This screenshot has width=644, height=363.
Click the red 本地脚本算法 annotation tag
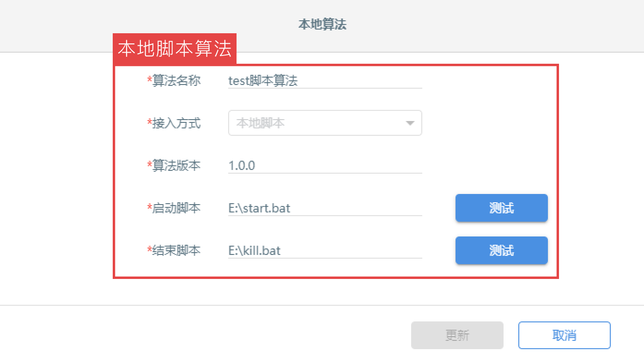tap(175, 48)
